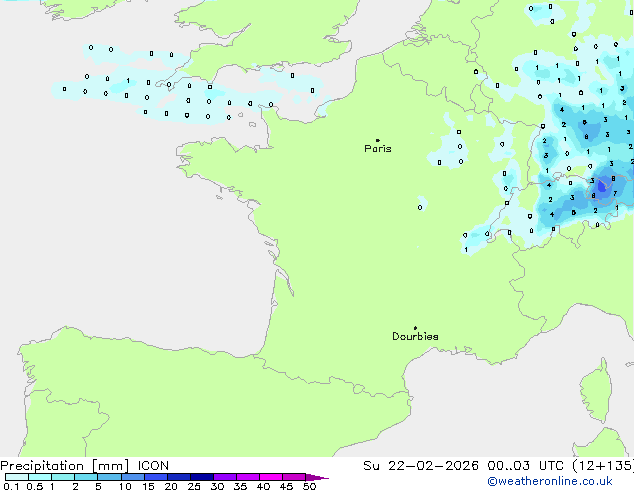Select the dot marker above Paris
This screenshot has height=490, width=634.
tap(378, 140)
